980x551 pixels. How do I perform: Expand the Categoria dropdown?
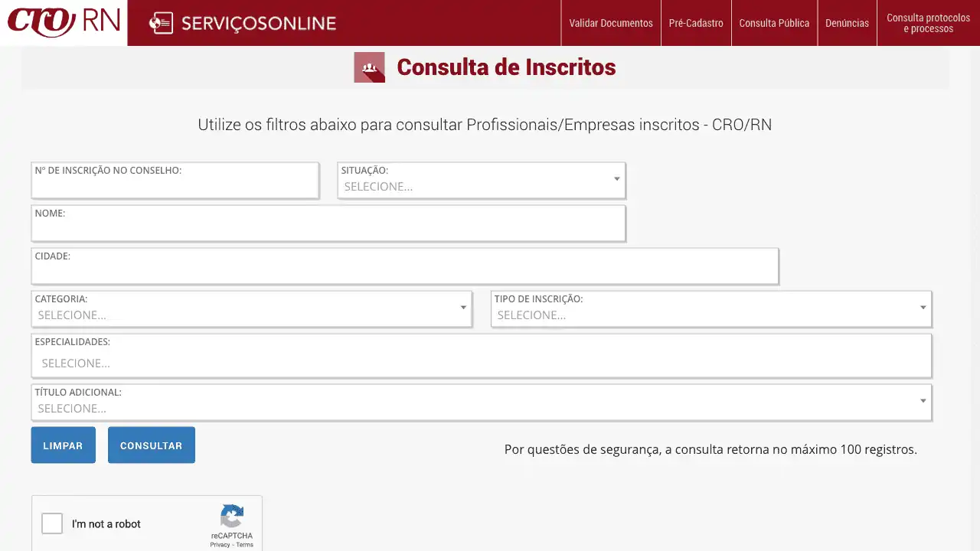(x=251, y=315)
